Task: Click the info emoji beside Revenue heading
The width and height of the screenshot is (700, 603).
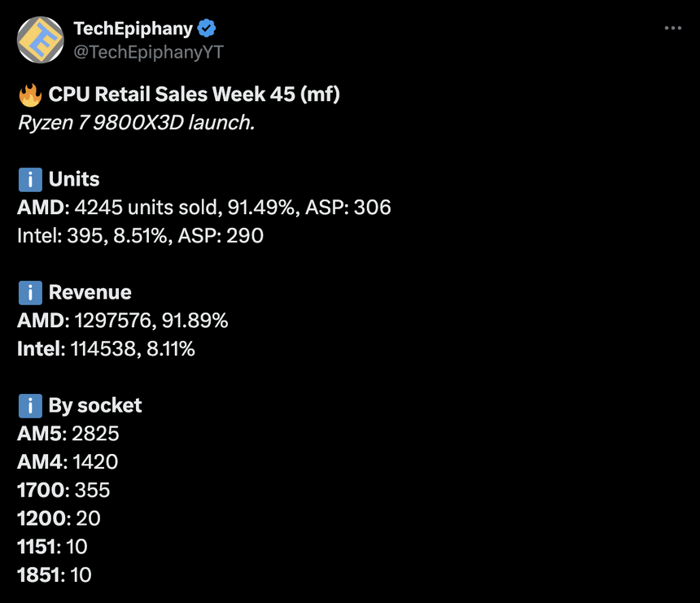Action: [30, 292]
